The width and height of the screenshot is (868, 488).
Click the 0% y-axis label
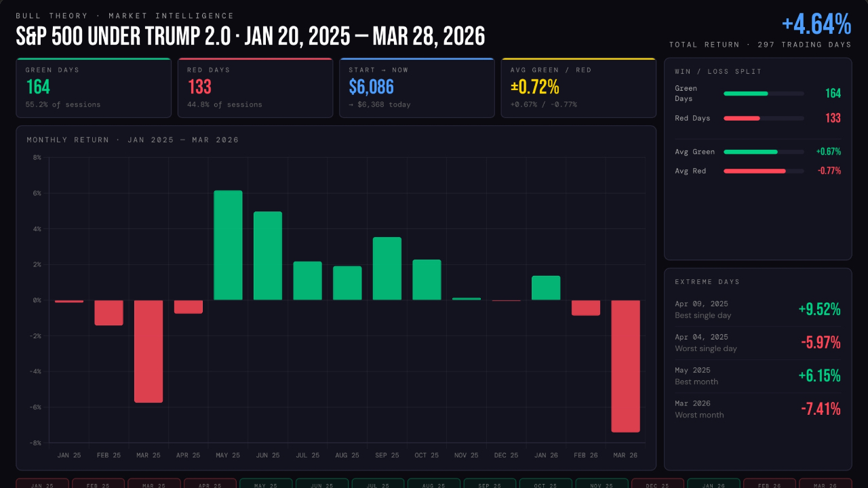(37, 300)
